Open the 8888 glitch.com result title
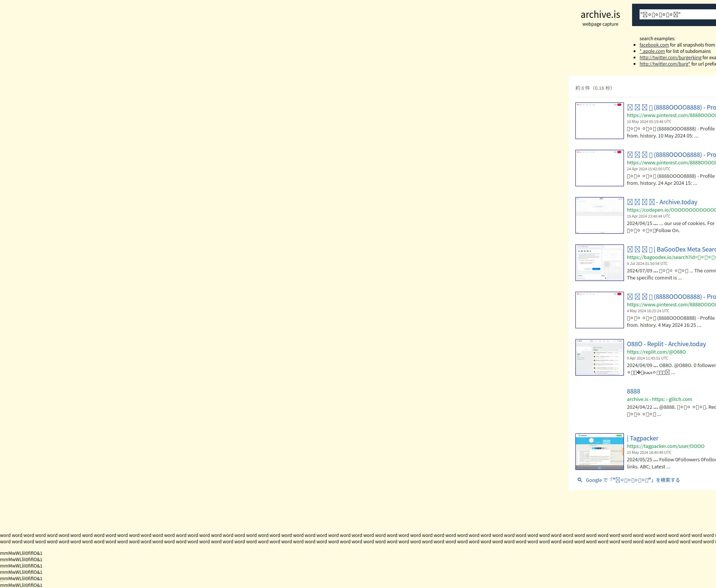The width and height of the screenshot is (716, 588). (633, 391)
